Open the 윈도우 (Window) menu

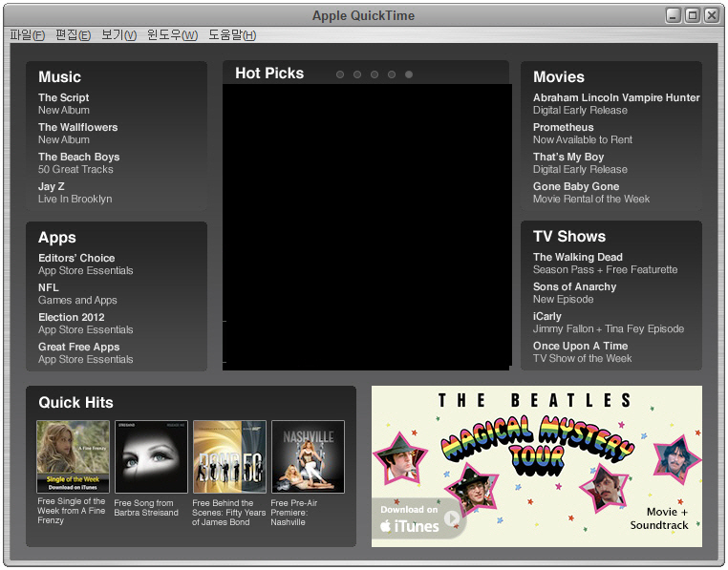point(172,35)
